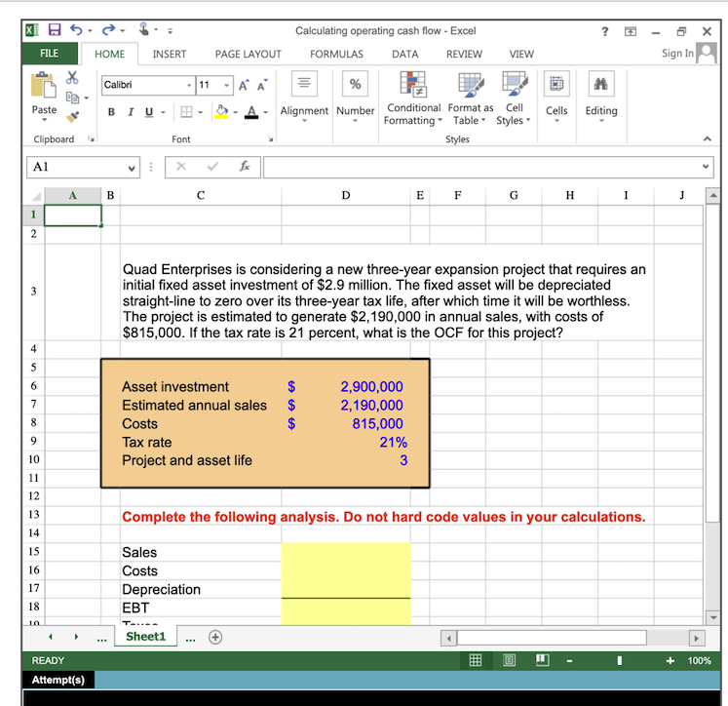Open the underline style dropdown arrow
This screenshot has height=706, width=728.
pos(163,112)
